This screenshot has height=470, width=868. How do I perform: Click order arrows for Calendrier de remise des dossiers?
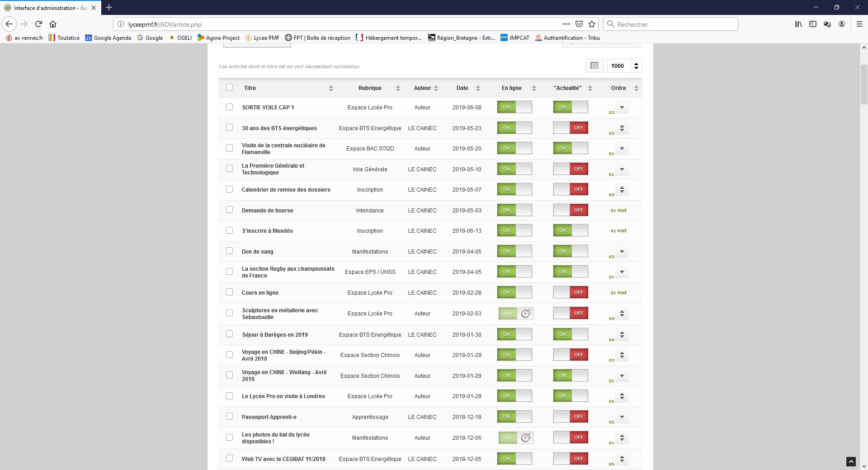(x=622, y=190)
